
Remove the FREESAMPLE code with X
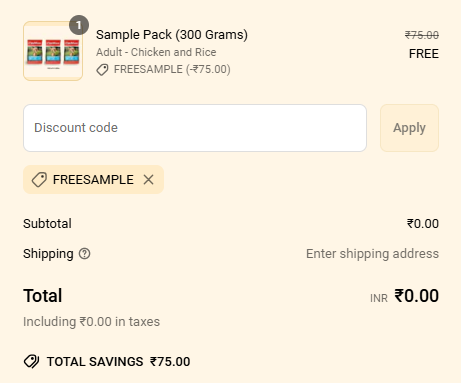(149, 180)
